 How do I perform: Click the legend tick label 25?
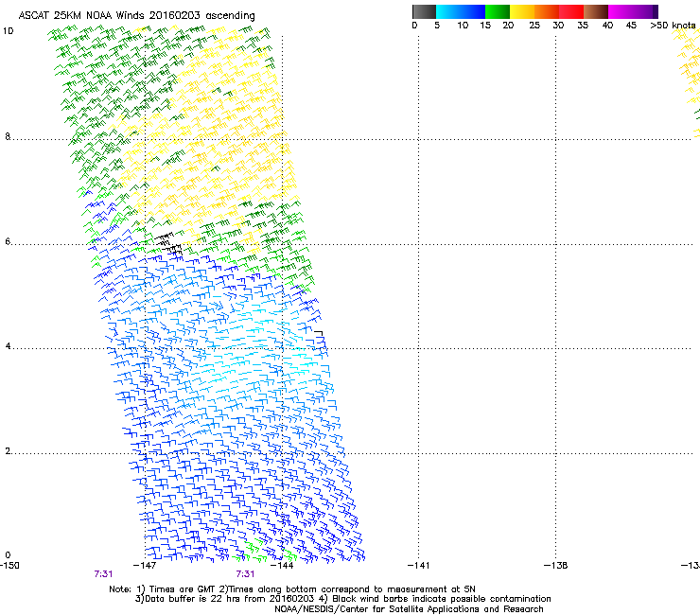[x=534, y=26]
